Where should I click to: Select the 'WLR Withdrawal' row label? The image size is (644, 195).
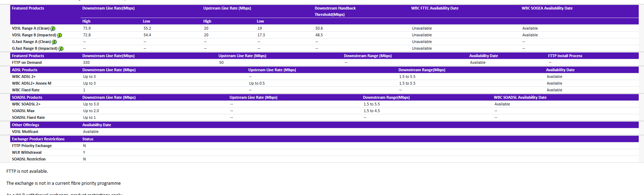(x=27, y=152)
